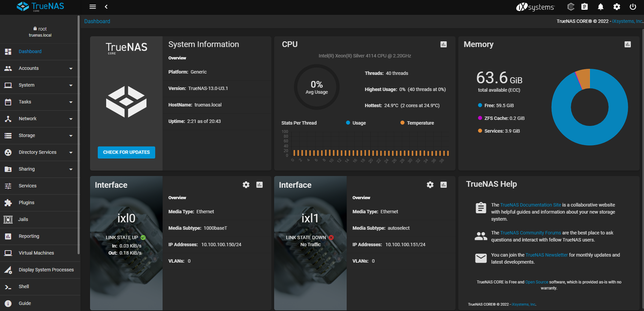Click the Version TrueNAS-13.0-U3.1 text
The width and height of the screenshot is (644, 311).
click(198, 88)
